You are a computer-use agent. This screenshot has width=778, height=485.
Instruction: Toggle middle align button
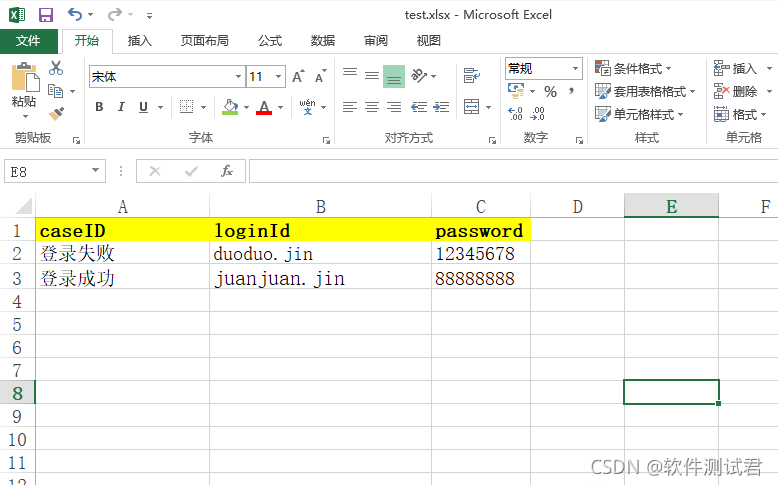tap(372, 76)
